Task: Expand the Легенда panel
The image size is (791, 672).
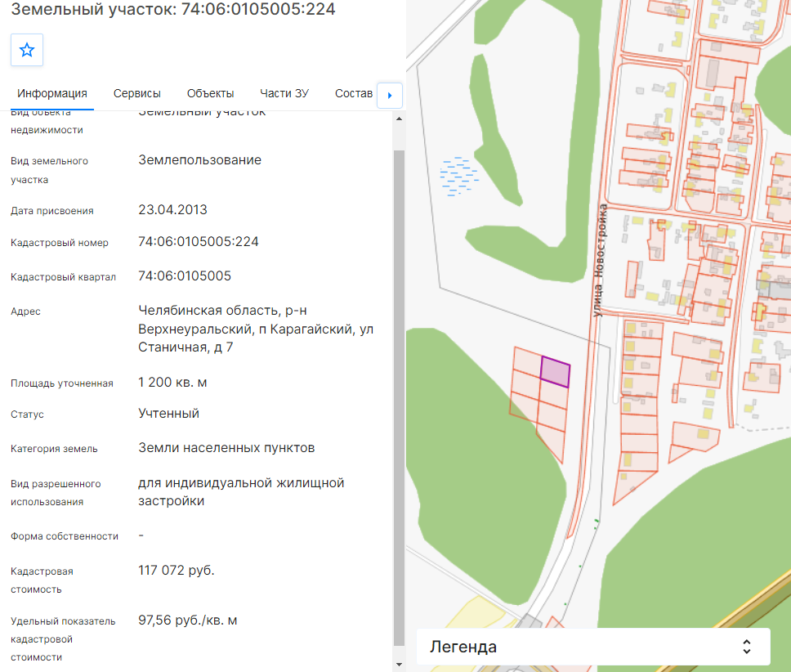Action: (x=593, y=647)
